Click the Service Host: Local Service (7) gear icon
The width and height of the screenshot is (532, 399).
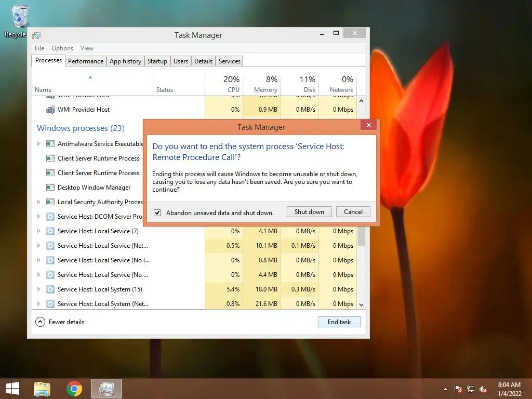[50, 231]
